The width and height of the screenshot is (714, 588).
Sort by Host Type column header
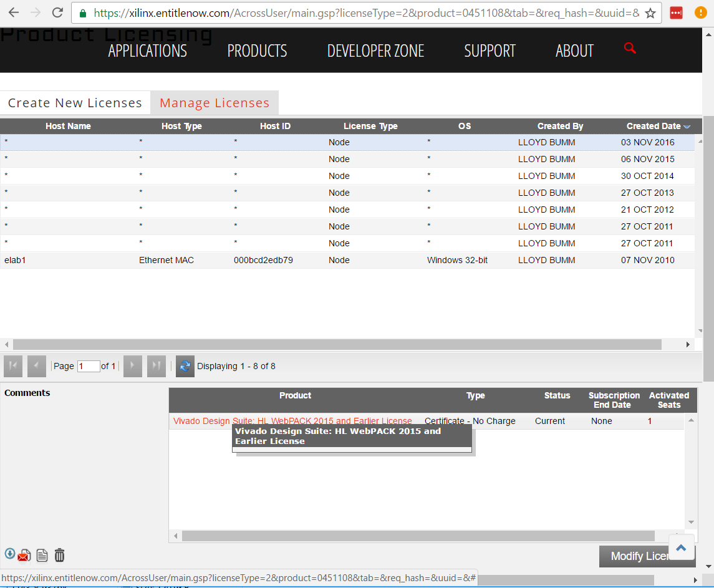click(181, 126)
